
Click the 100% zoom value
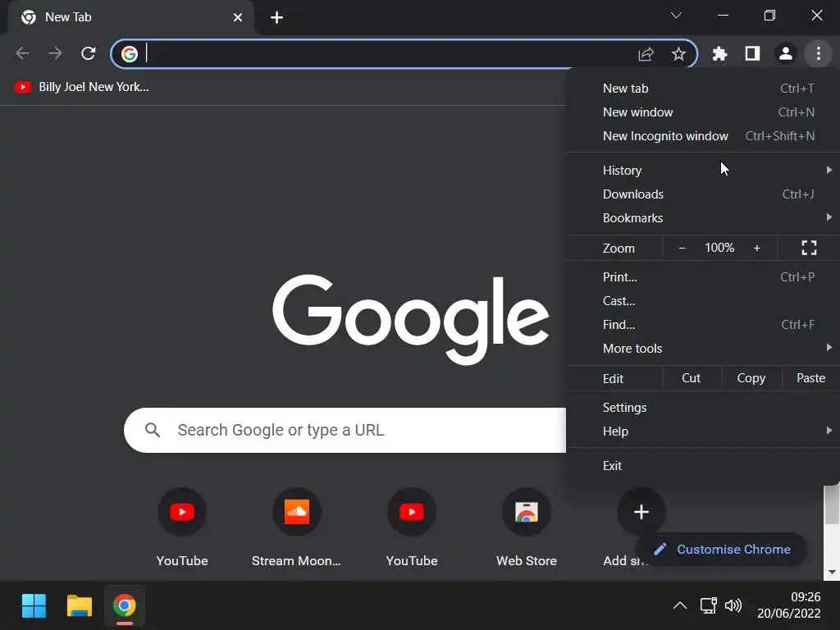(x=719, y=248)
